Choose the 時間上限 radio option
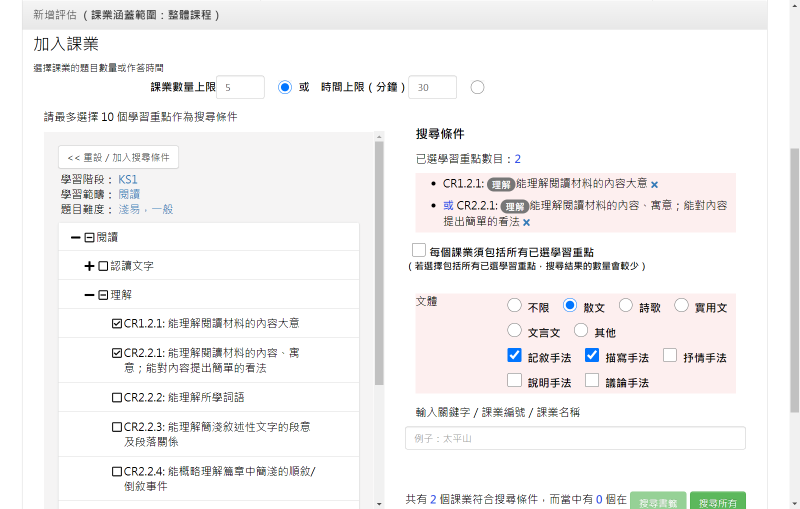Viewport: 800px width, 509px height. 477,87
